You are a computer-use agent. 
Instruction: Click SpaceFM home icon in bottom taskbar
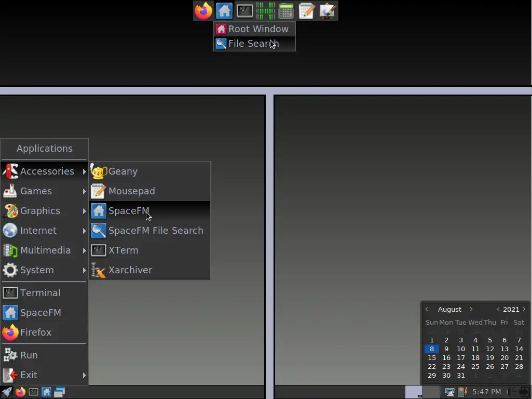click(47, 392)
